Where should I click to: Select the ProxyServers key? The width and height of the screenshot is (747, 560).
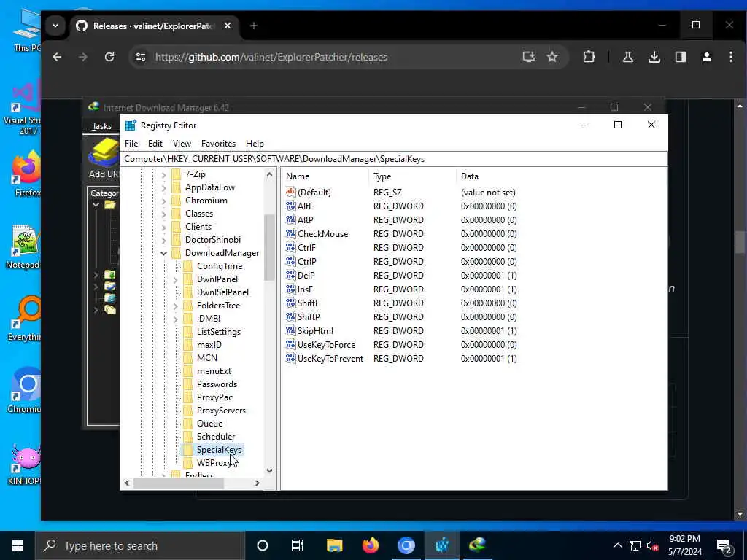pos(221,411)
